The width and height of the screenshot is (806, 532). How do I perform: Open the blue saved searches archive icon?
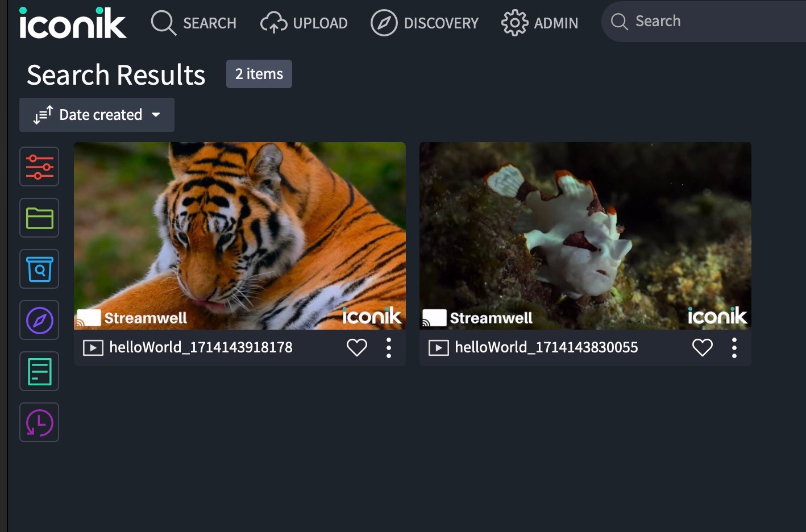39,269
